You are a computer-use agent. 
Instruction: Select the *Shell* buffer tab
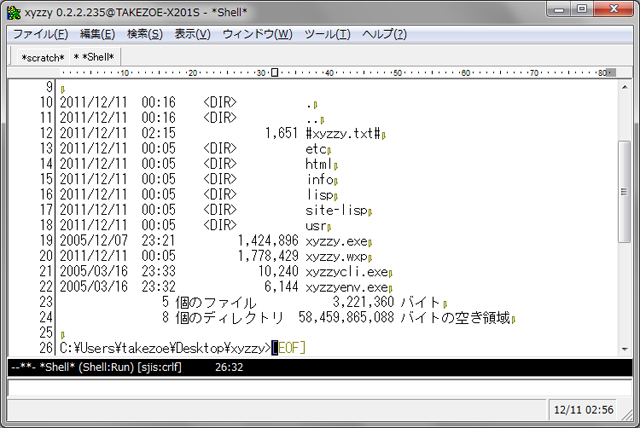(x=94, y=57)
